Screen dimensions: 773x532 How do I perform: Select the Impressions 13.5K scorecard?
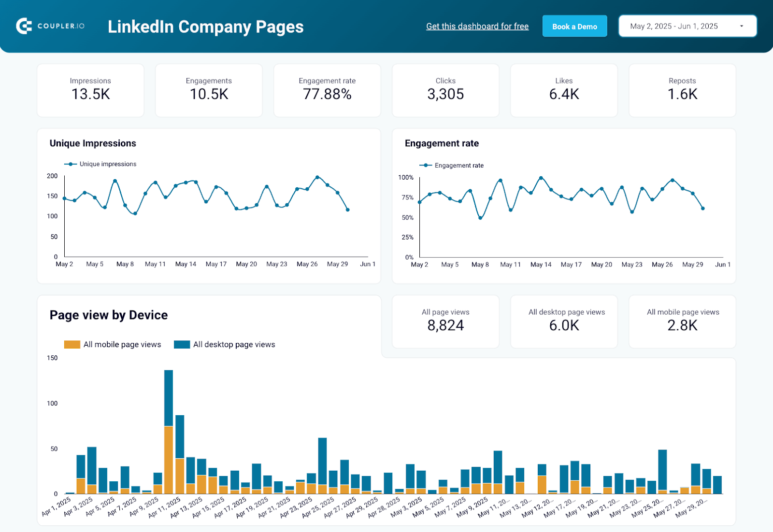coord(90,90)
